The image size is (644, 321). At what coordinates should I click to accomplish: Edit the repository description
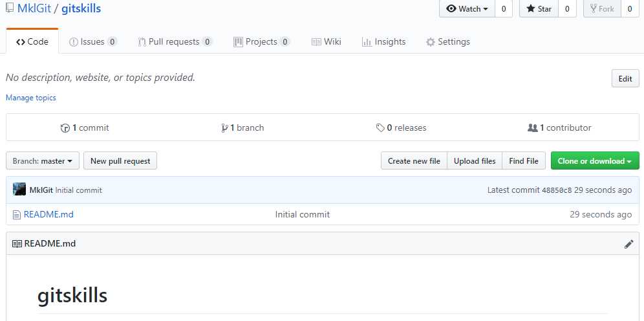coord(625,78)
